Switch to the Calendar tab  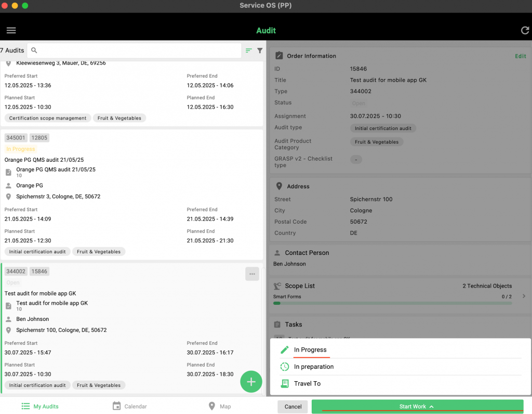pyautogui.click(x=130, y=406)
